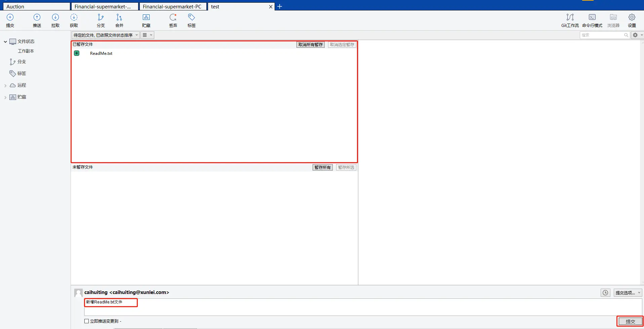Click the 贮藏 stash toolbar icon
Image resolution: width=644 pixels, height=329 pixels.
(146, 17)
